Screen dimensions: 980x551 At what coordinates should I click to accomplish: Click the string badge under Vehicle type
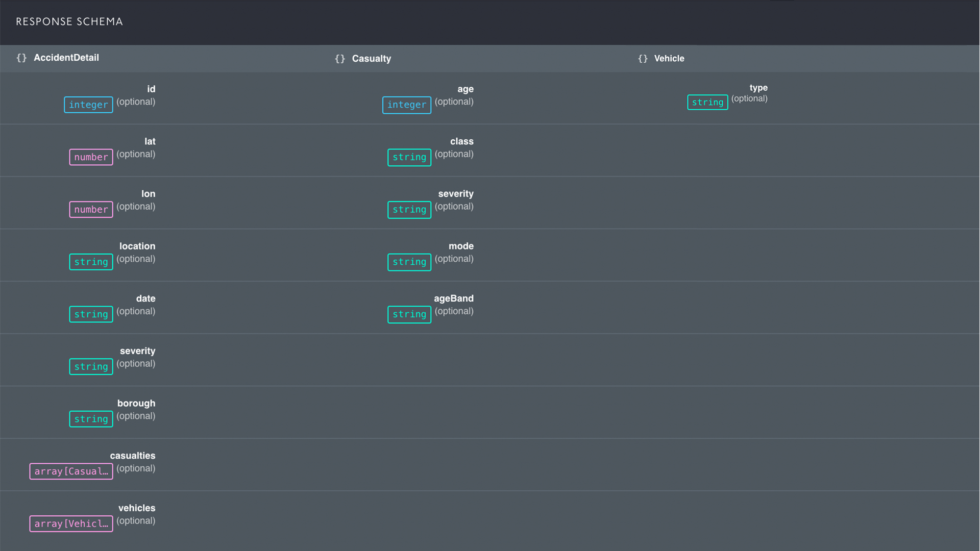click(x=707, y=103)
